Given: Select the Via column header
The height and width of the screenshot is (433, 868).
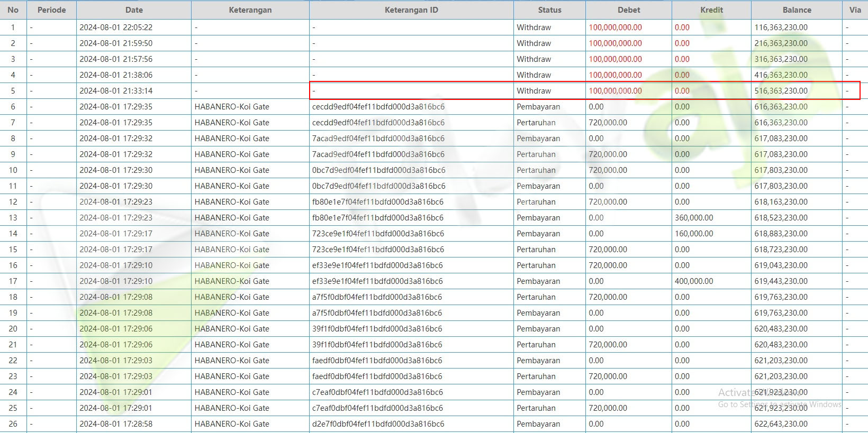Looking at the screenshot, I should click(855, 10).
